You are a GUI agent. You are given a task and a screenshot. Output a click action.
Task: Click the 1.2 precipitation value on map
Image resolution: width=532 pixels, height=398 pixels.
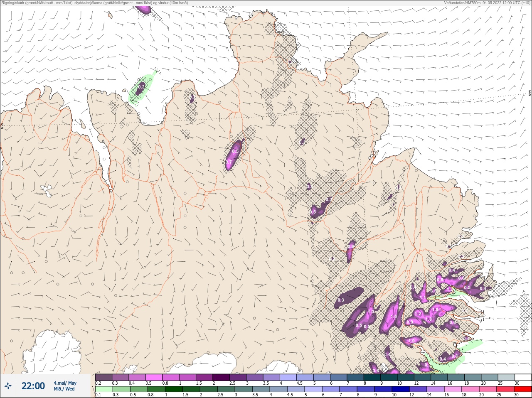point(418,314)
